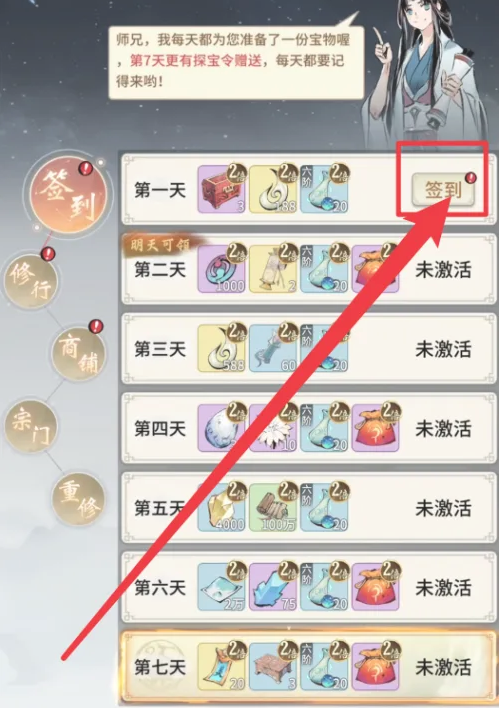
Task: Open the 签到 tab in left navigation
Action: tap(68, 194)
